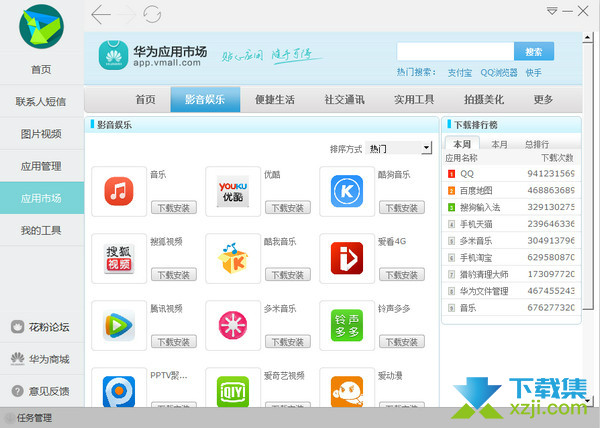
Task: Click the 搜狐视频 app icon
Action: tap(119, 259)
